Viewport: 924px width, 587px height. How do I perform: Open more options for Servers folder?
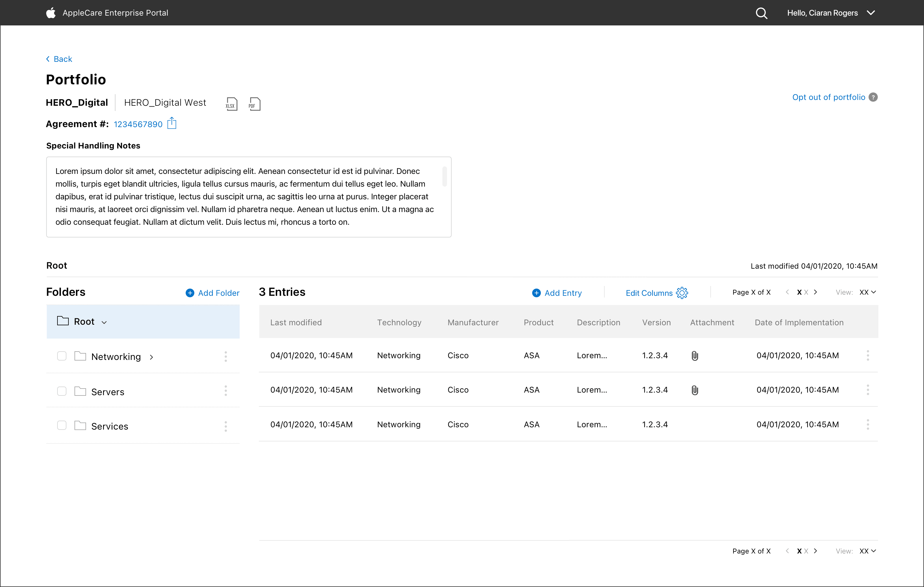point(226,391)
